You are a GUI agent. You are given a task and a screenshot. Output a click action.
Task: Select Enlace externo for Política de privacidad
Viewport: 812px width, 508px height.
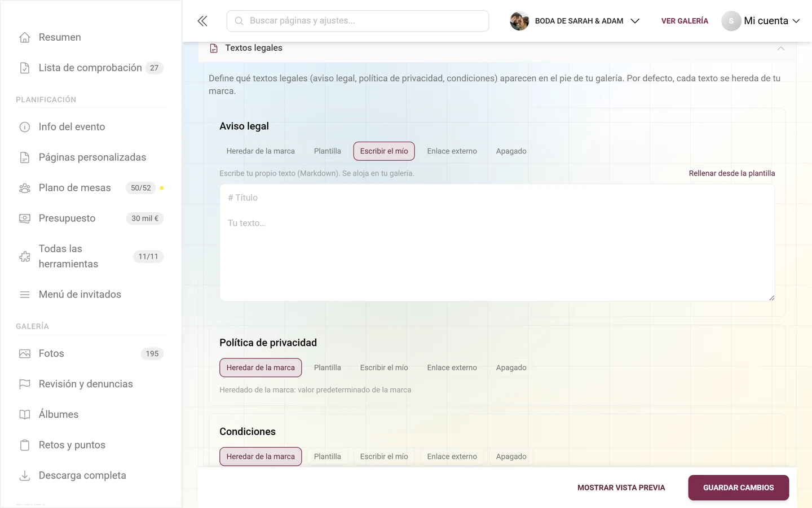(x=452, y=368)
